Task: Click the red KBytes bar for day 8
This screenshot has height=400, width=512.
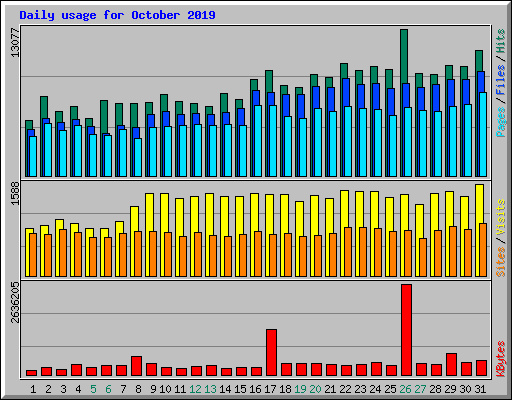Action: tap(136, 366)
